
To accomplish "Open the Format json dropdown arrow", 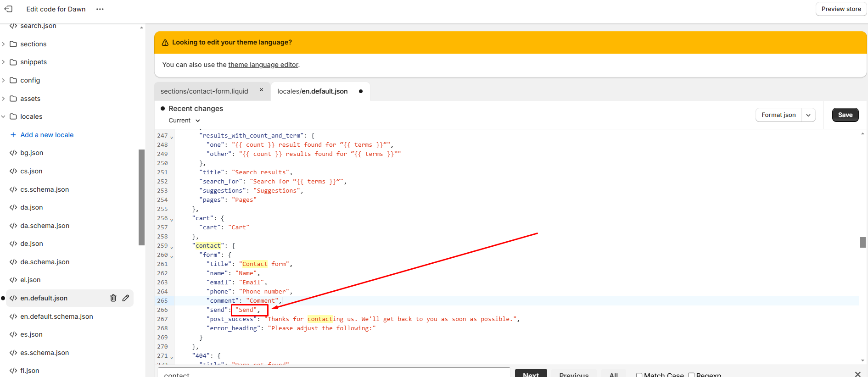I will coord(808,115).
